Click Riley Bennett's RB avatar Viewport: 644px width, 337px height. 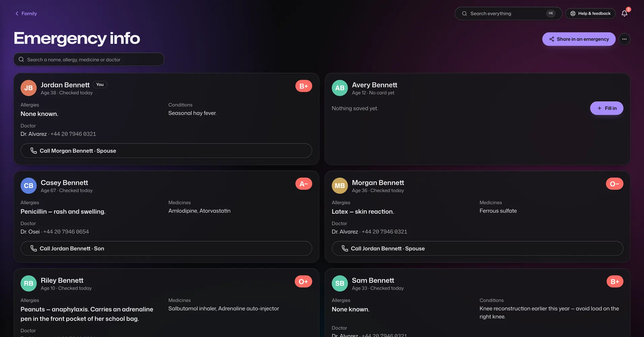(29, 283)
